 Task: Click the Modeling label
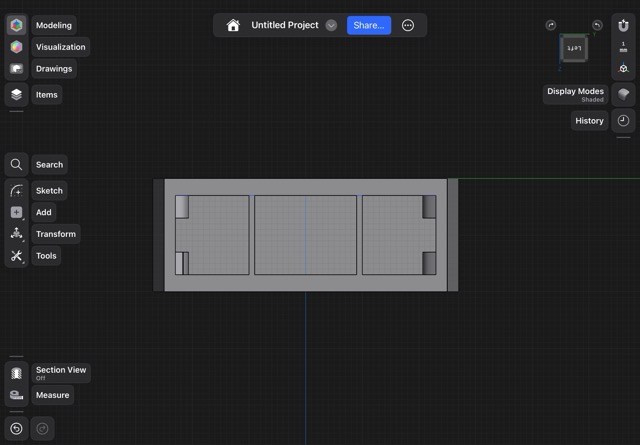click(x=54, y=25)
